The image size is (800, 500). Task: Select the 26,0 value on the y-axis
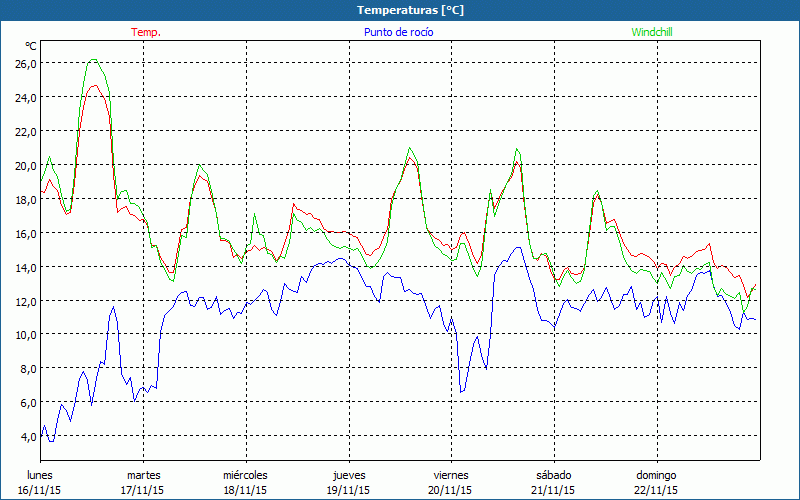click(x=25, y=63)
